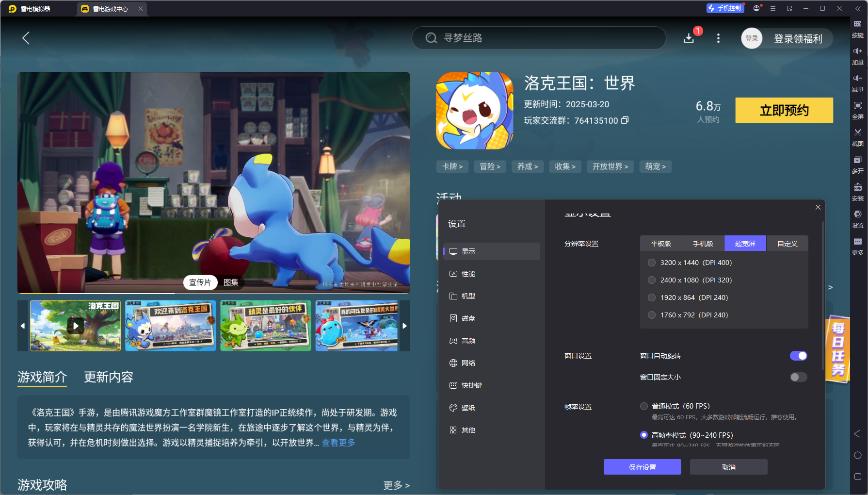This screenshot has height=495, width=868.
Task: Tap the Android back triangle button
Action: click(x=857, y=434)
